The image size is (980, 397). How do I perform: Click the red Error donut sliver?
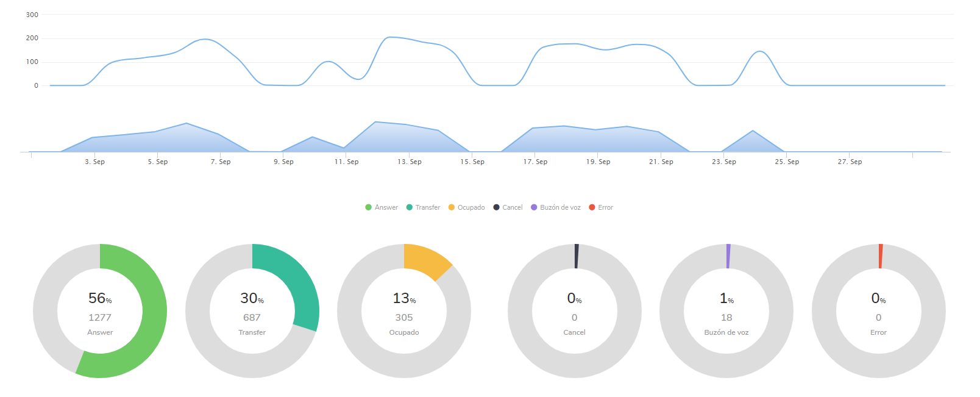pos(881,256)
